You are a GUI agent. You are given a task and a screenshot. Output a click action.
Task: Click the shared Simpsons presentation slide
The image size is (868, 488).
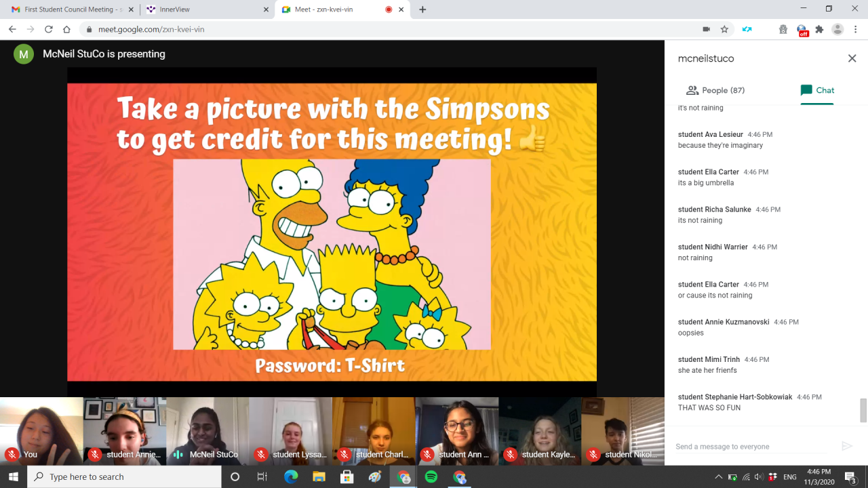(x=332, y=232)
